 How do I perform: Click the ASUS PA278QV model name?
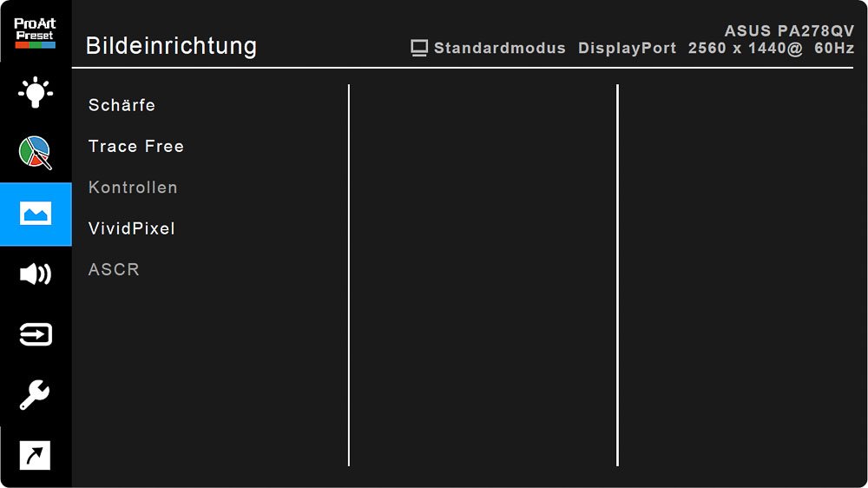pos(789,30)
